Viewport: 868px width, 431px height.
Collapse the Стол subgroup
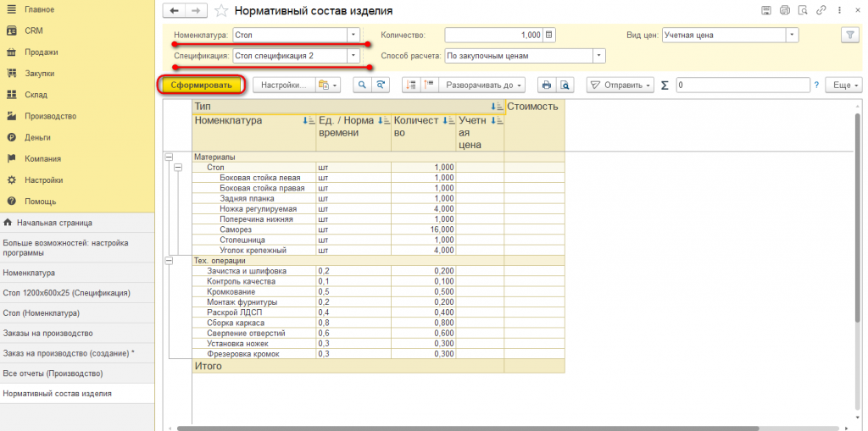[178, 167]
